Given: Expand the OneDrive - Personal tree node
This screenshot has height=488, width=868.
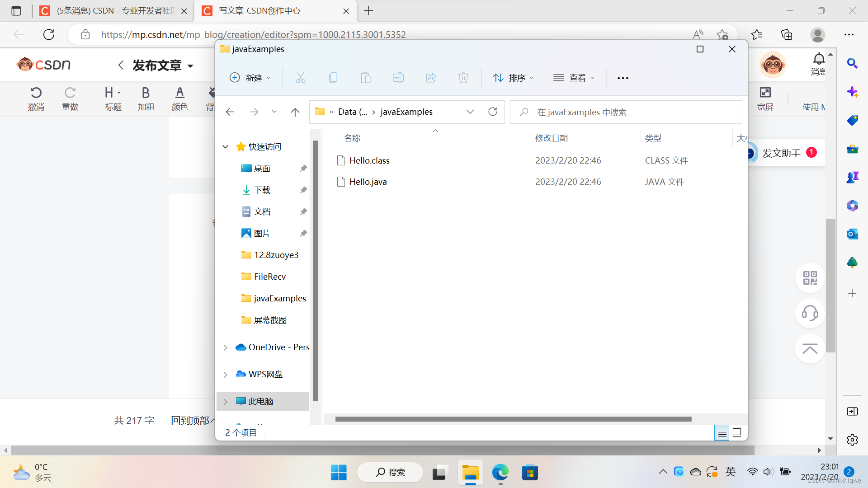Looking at the screenshot, I should tap(226, 347).
